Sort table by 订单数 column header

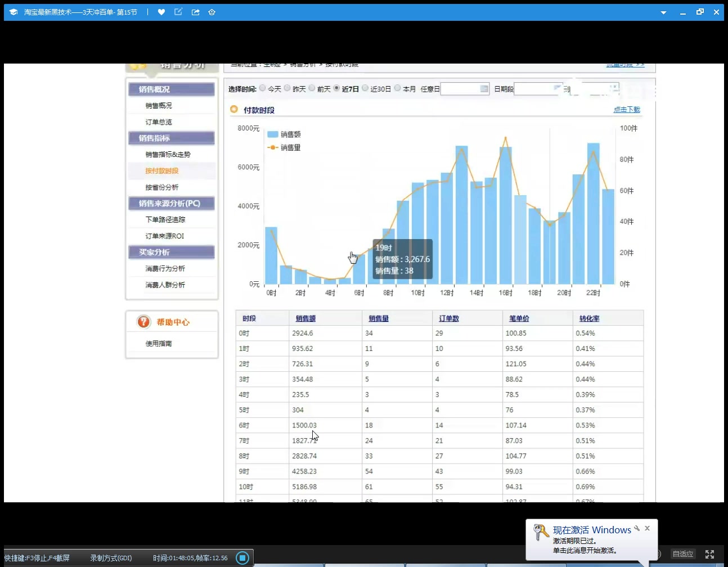[449, 318]
